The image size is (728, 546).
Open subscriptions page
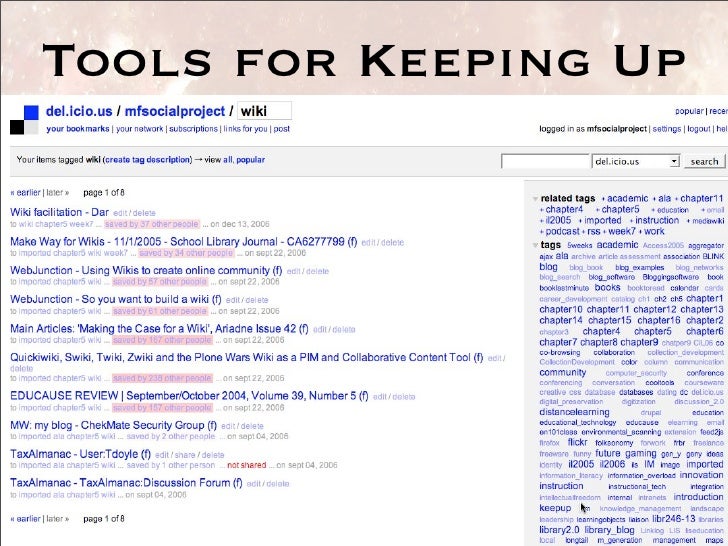click(193, 129)
